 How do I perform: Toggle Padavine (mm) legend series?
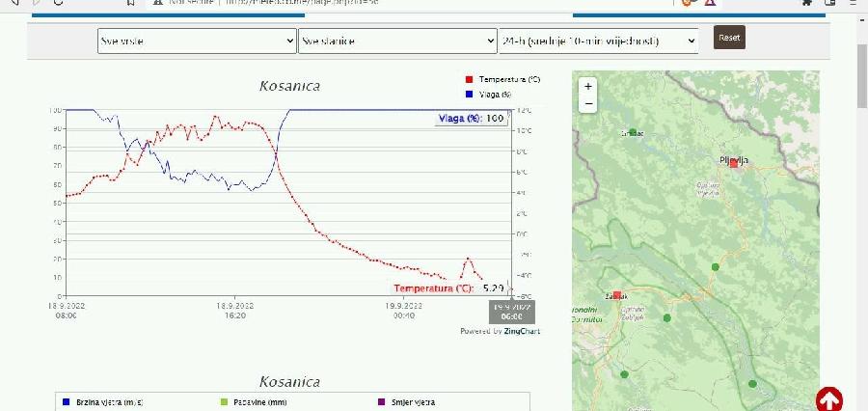coord(254,402)
